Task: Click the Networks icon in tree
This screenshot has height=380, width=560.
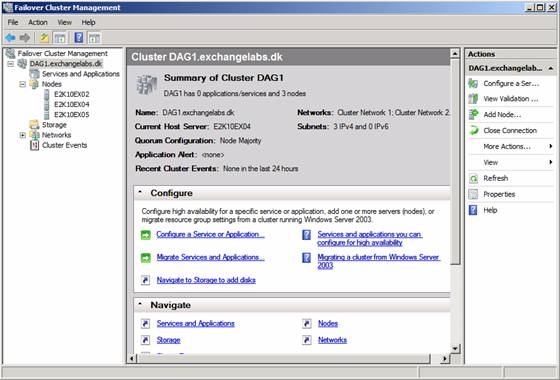Action: pyautogui.click(x=34, y=135)
